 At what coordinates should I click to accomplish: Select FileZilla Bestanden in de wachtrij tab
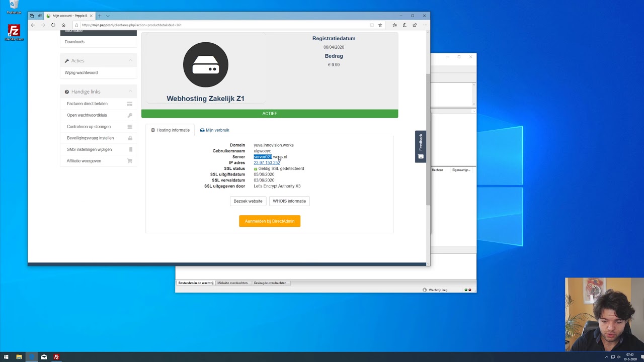(196, 283)
